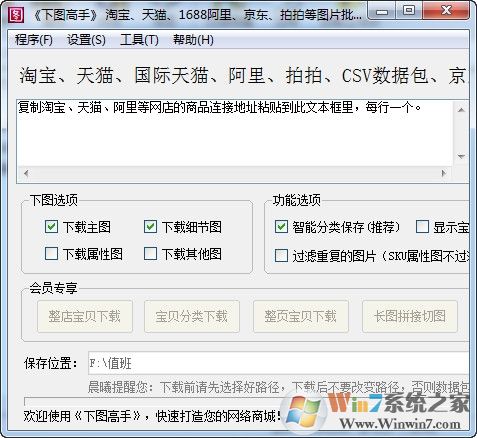Click the horizontal scrollbar left arrow
Viewport: 477px width, 438px height.
click(x=26, y=173)
